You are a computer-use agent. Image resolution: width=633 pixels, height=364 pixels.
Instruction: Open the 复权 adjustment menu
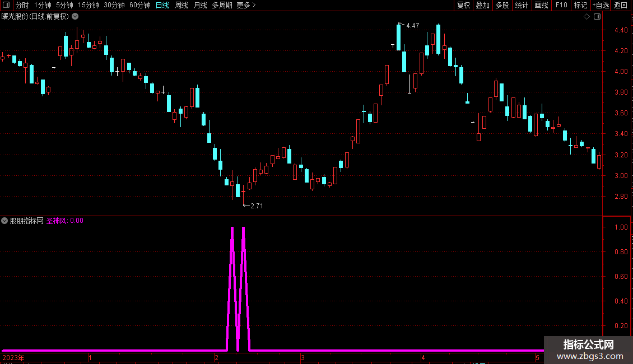(x=463, y=5)
